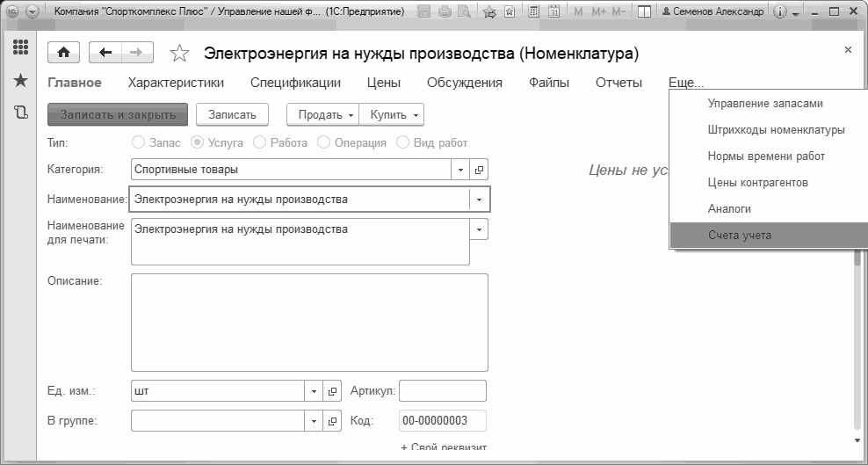Click the get link star-arrow icon
This screenshot has width=868, height=465.
pos(489,11)
